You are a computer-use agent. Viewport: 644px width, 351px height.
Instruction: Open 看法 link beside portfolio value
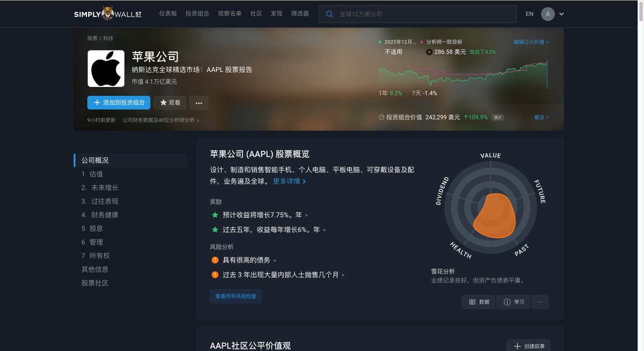tap(541, 117)
